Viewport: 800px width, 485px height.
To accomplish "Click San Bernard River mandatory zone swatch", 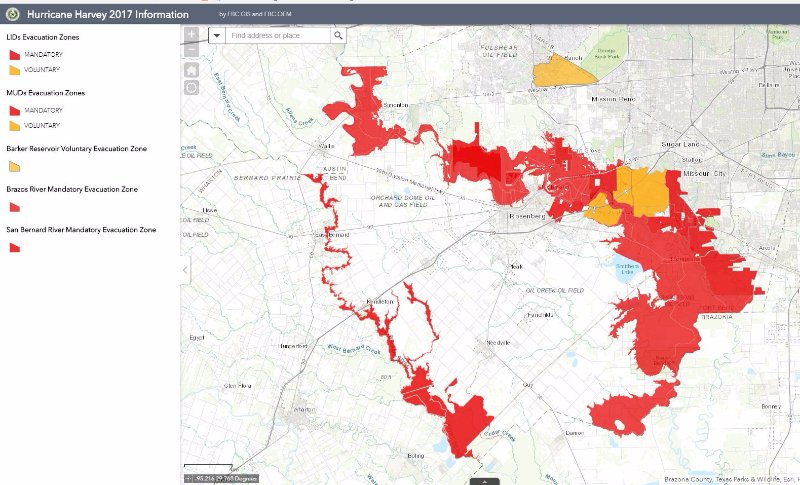I will pyautogui.click(x=14, y=248).
